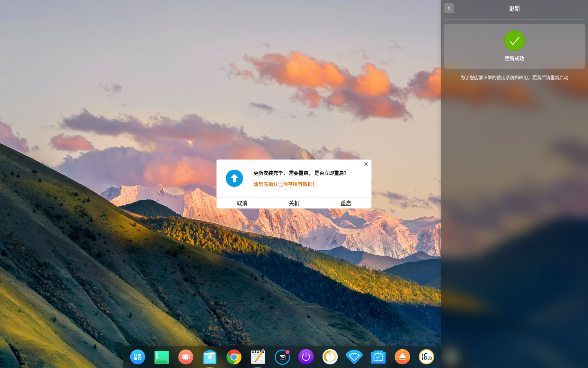Click the restart reminder text in update panel
Image resolution: width=588 pixels, height=368 pixels.
(514, 78)
